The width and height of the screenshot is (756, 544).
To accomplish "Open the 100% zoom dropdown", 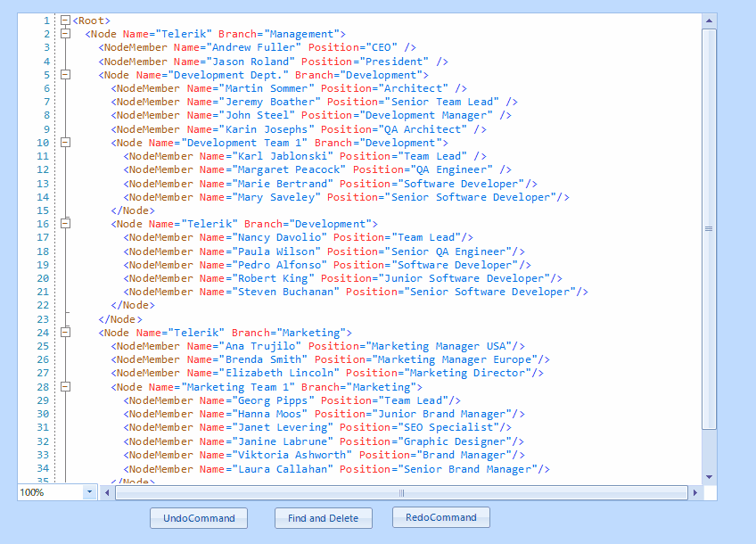I will click(90, 492).
